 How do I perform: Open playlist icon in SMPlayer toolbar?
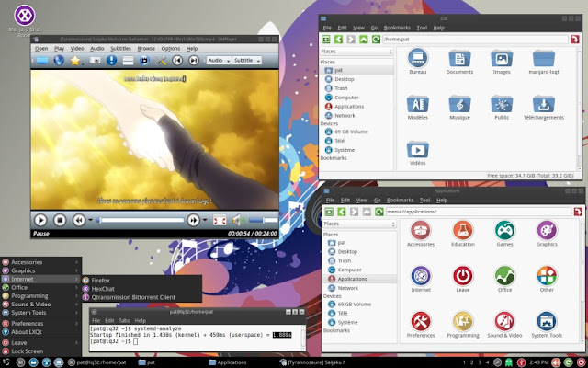128,61
